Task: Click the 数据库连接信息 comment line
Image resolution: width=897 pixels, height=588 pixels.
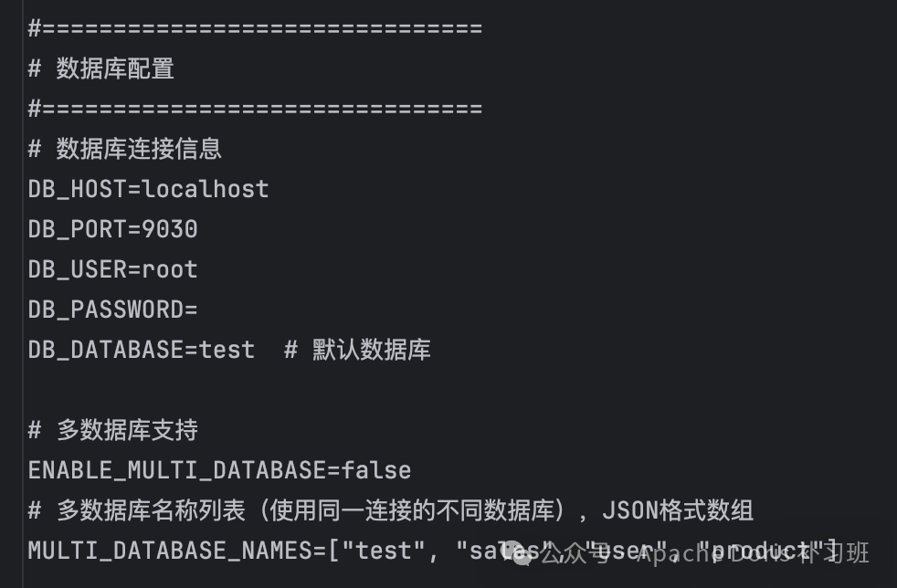Action: coord(138,149)
